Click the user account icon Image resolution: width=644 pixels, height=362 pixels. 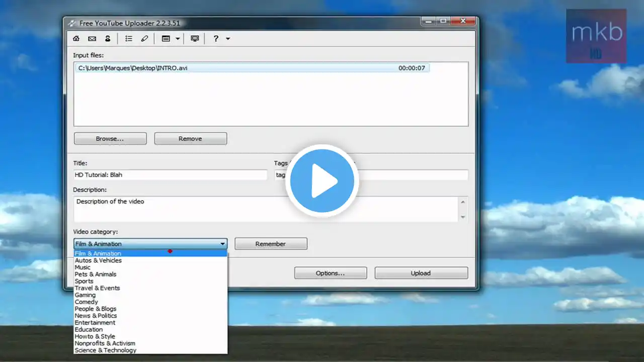[x=108, y=39]
